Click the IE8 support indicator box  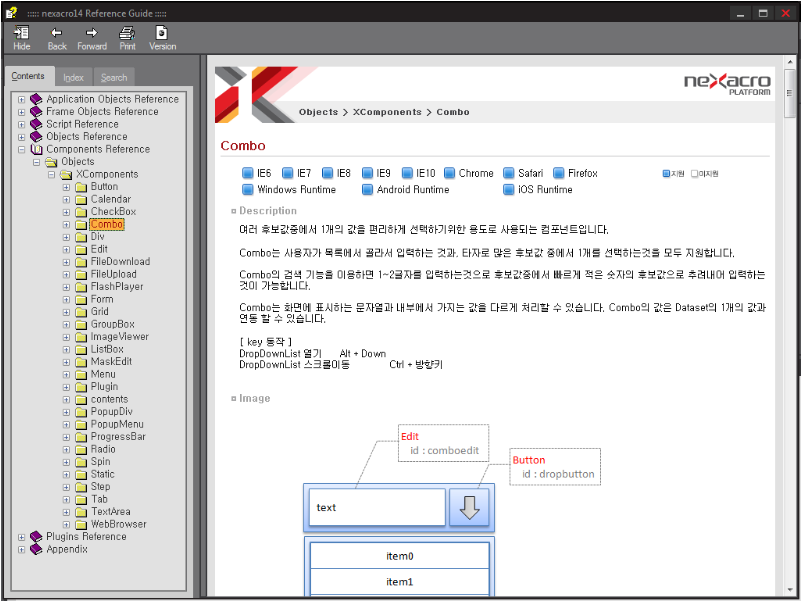coord(327,173)
